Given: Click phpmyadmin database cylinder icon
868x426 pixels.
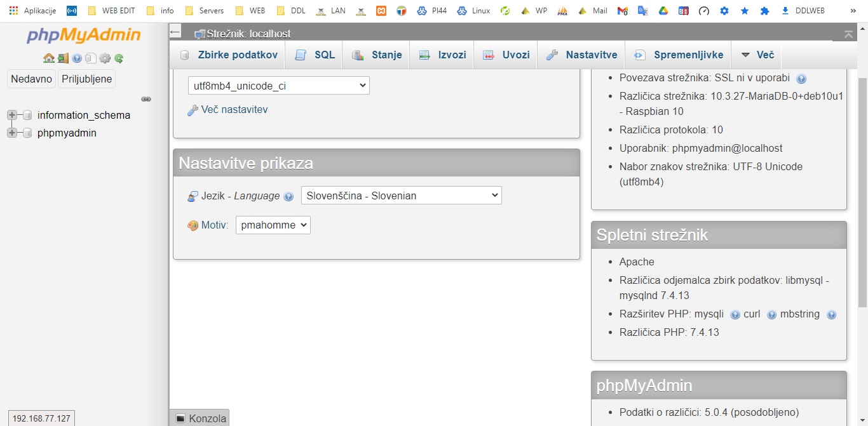Looking at the screenshot, I should (27, 133).
